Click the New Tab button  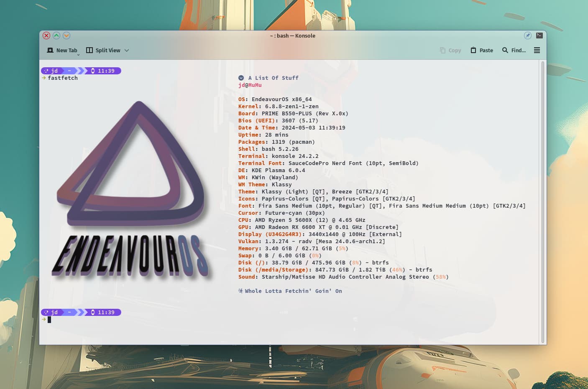tap(62, 50)
